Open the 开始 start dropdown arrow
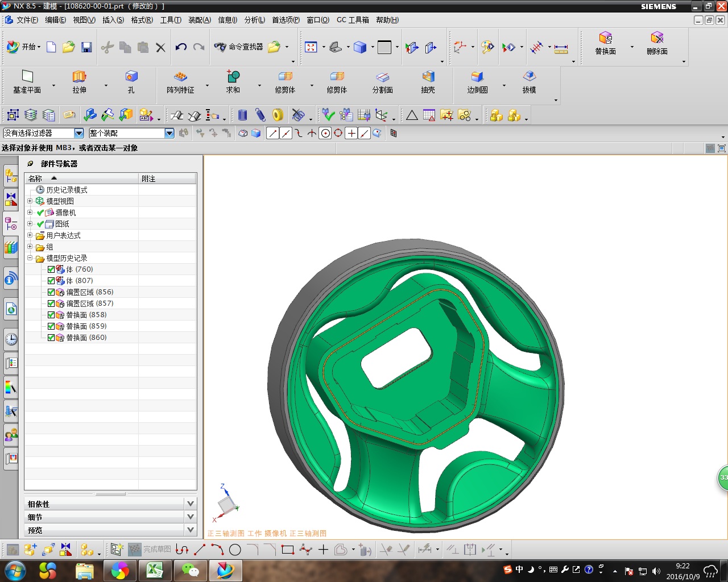728x582 pixels. click(x=39, y=47)
